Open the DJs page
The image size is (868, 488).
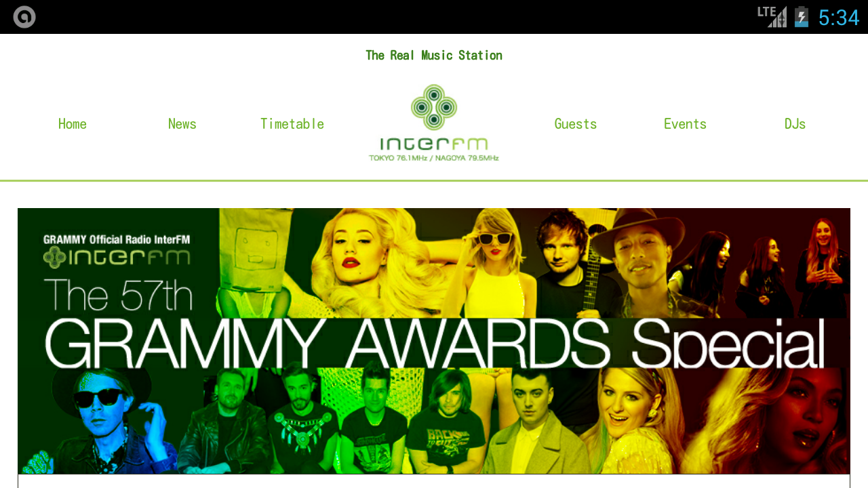795,124
